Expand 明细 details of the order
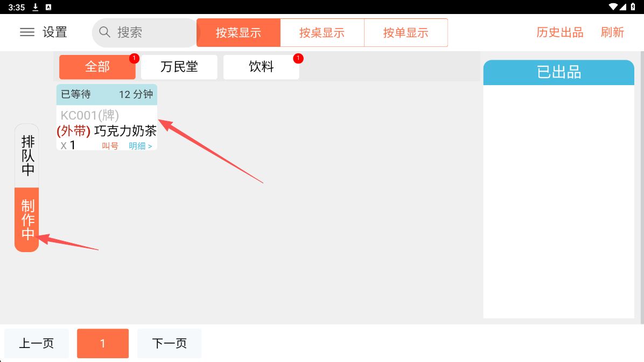 [x=141, y=146]
